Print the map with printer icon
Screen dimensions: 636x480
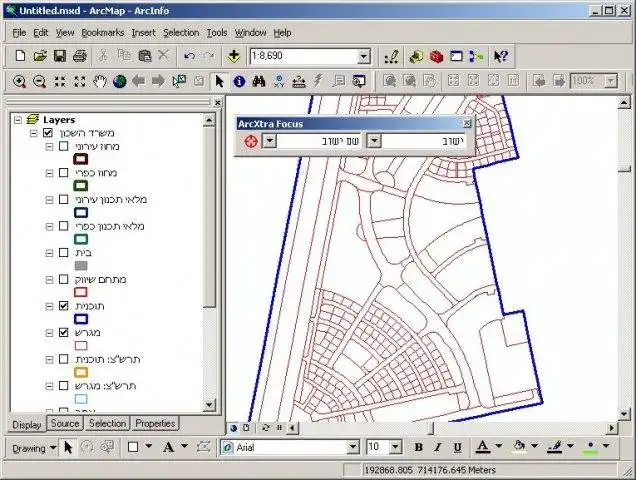click(x=80, y=56)
